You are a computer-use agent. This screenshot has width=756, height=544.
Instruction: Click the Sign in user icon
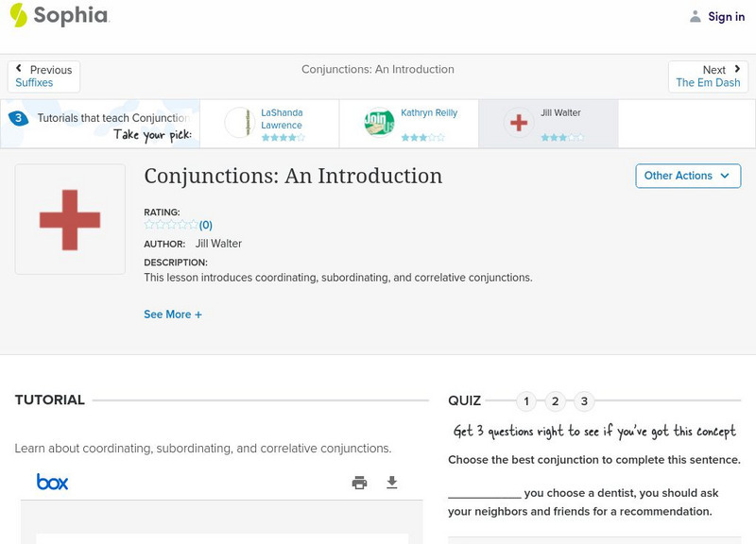click(x=696, y=16)
